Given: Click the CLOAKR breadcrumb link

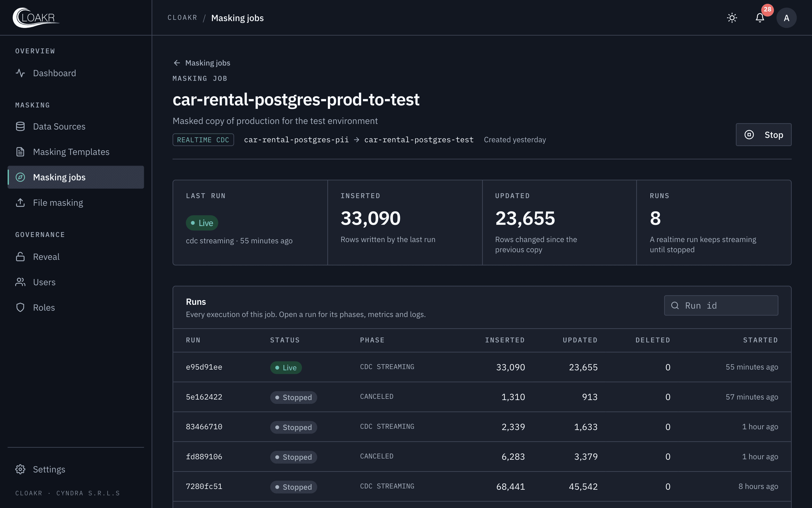Looking at the screenshot, I should point(182,18).
